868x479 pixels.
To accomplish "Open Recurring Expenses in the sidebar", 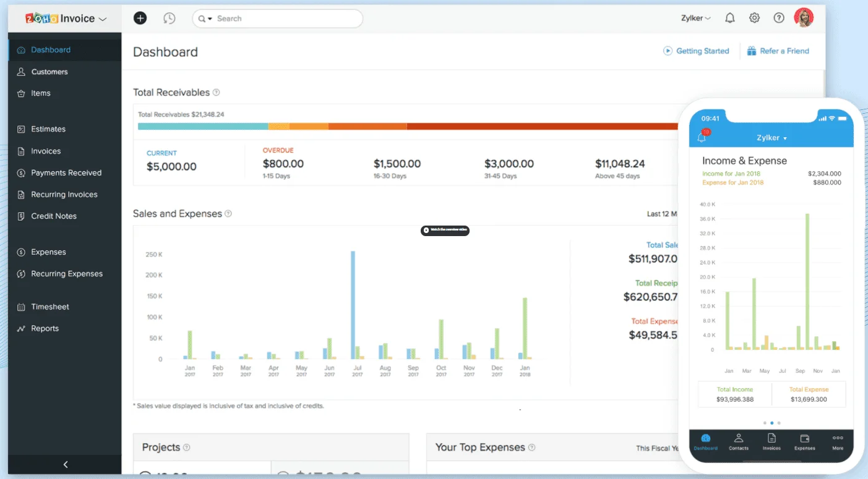I will coord(64,274).
